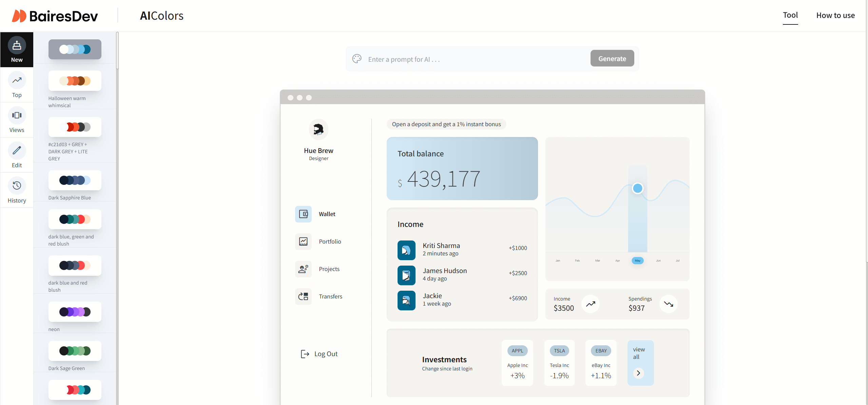The width and height of the screenshot is (868, 405).
Task: Select the Dark Sage Green palette
Action: 75,351
